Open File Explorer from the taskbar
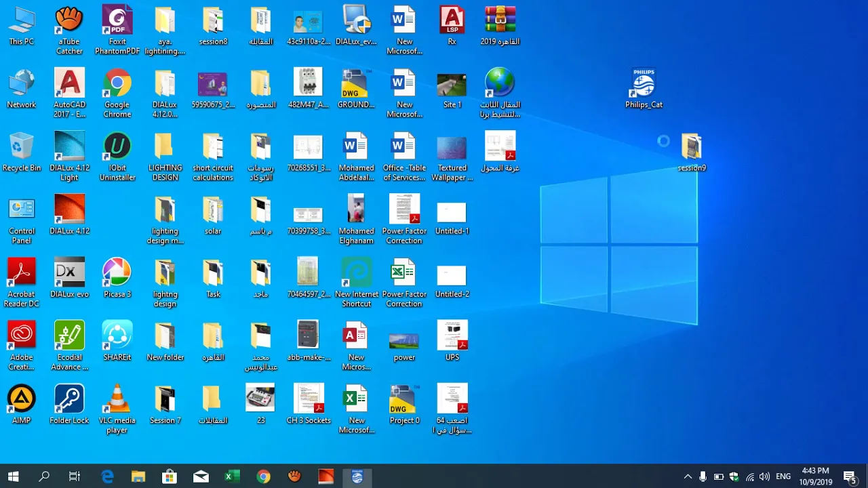Viewport: 868px width, 488px height. [138, 476]
